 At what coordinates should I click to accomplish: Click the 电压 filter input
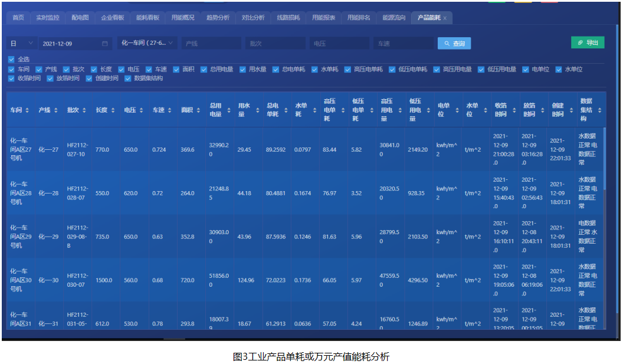[x=339, y=43]
